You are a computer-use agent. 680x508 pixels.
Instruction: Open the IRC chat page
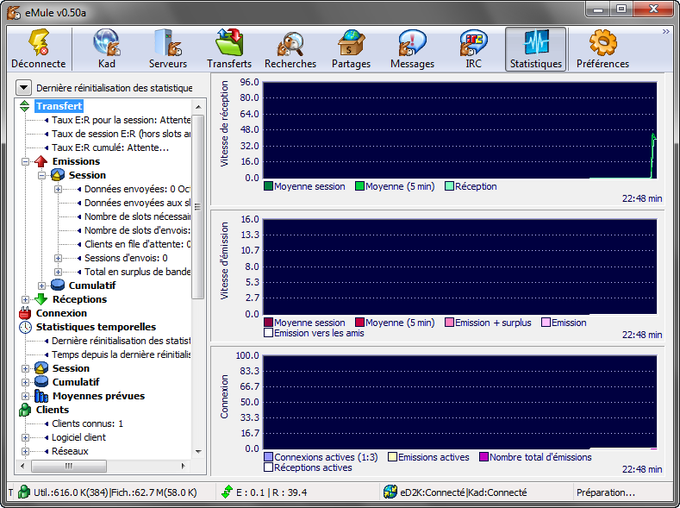[x=474, y=49]
